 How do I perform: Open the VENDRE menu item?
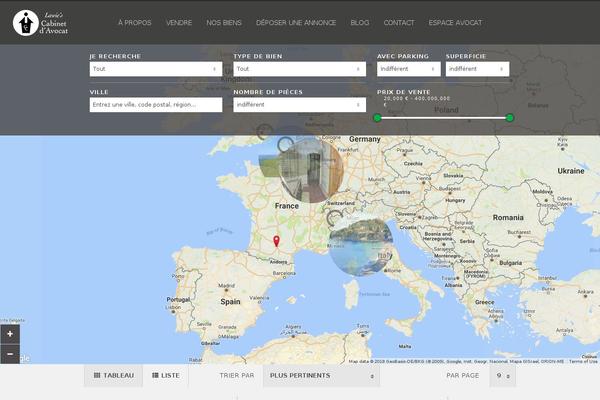pyautogui.click(x=179, y=23)
